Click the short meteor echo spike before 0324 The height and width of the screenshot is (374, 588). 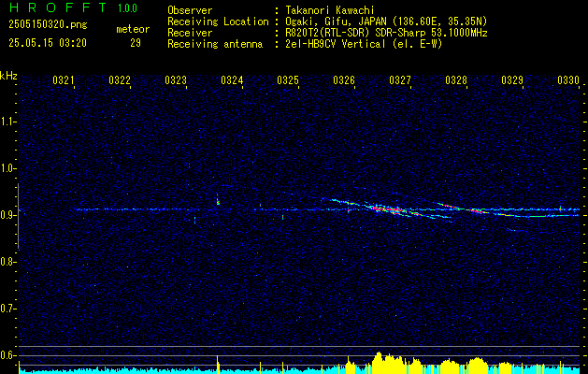(x=218, y=199)
